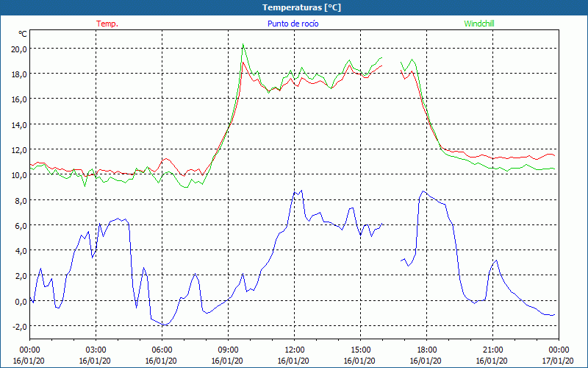This screenshot has height=368, width=588.
Task: Click the 6,0 y-axis value
Action: click(21, 226)
